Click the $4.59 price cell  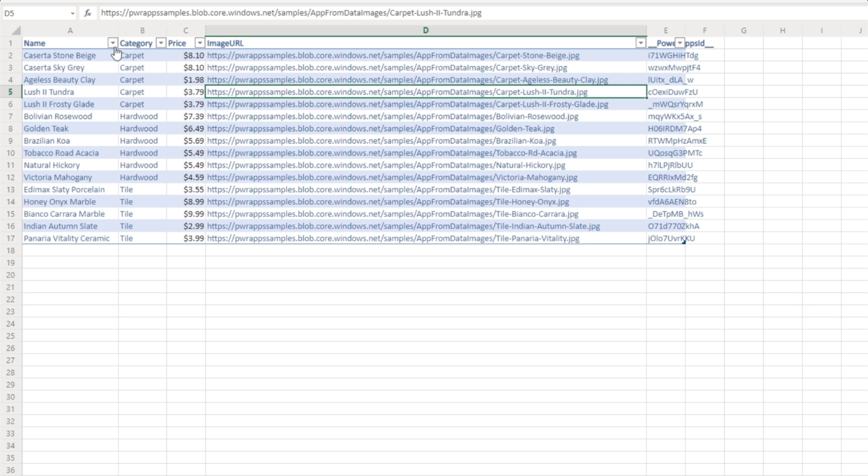[x=186, y=177]
